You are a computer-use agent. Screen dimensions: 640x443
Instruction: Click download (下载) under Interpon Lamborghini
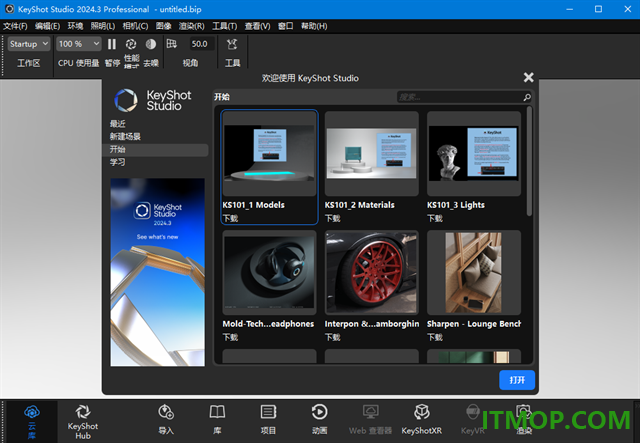coord(332,337)
